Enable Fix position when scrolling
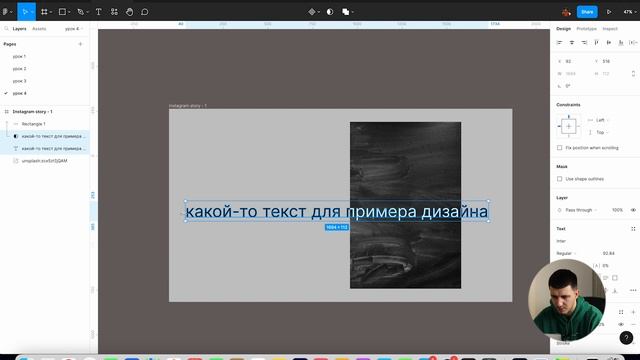640x360 pixels. (560, 148)
